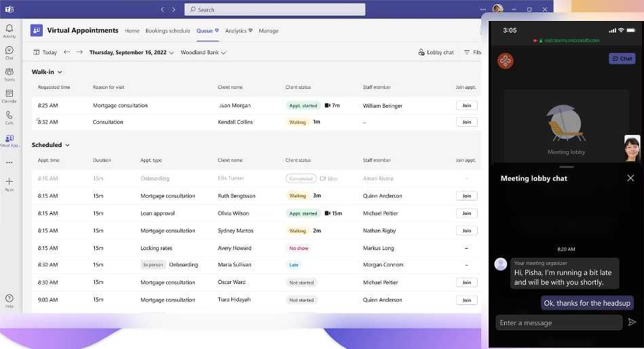Select client name Kendall Collins
The width and height of the screenshot is (644, 349).
tap(235, 122)
